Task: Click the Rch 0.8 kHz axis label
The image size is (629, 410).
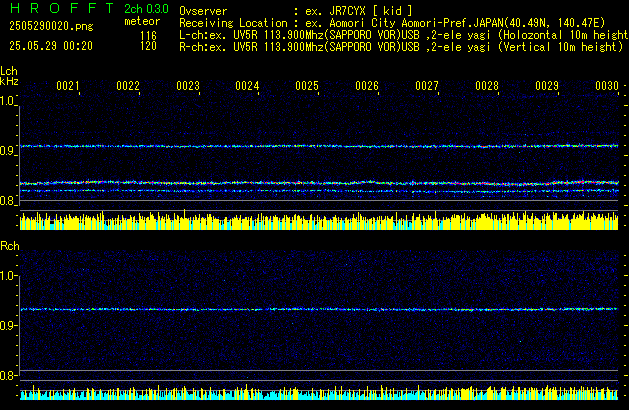Action: coord(8,375)
